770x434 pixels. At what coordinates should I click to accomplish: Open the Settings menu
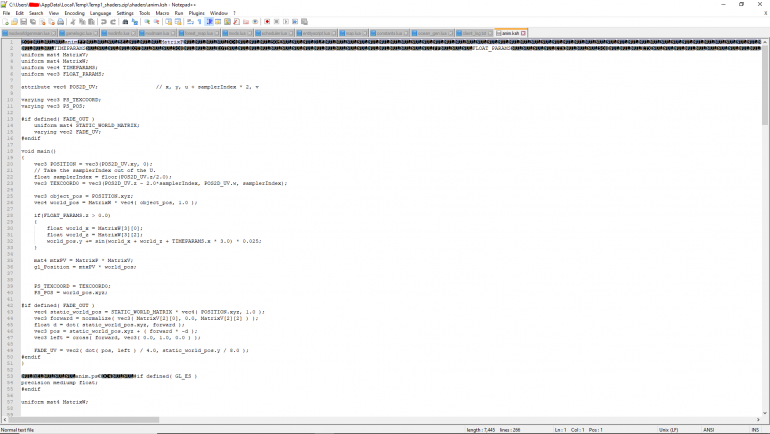125,13
